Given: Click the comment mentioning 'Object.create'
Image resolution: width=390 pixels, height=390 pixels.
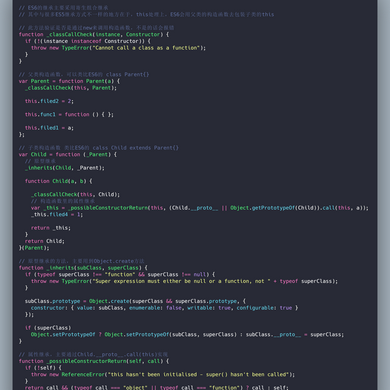Looking at the screenshot, I should pyautogui.click(x=82, y=261).
